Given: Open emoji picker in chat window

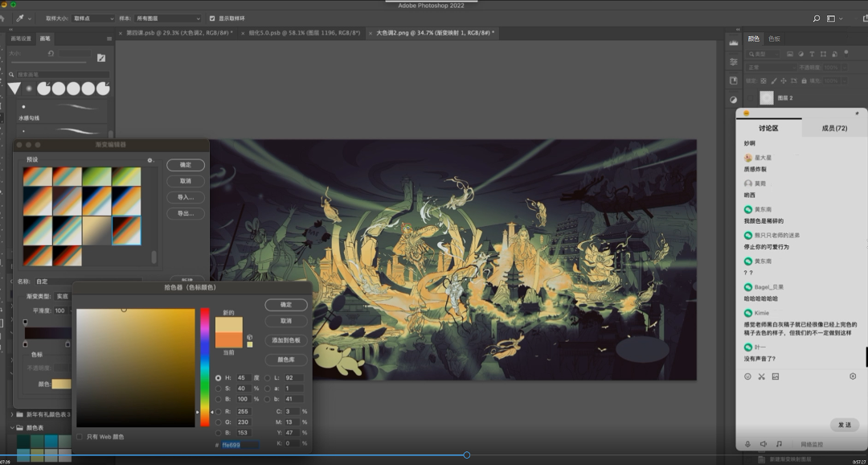Looking at the screenshot, I should (x=747, y=377).
